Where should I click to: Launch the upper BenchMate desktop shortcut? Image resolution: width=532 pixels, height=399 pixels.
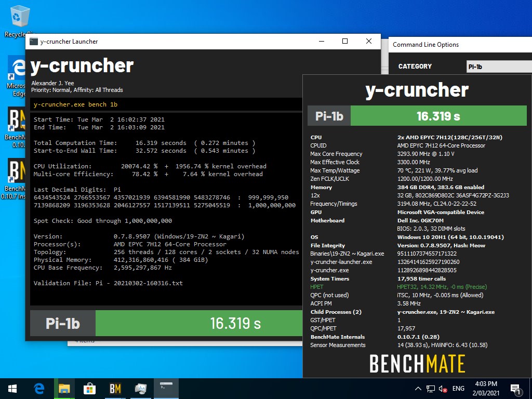pos(16,128)
